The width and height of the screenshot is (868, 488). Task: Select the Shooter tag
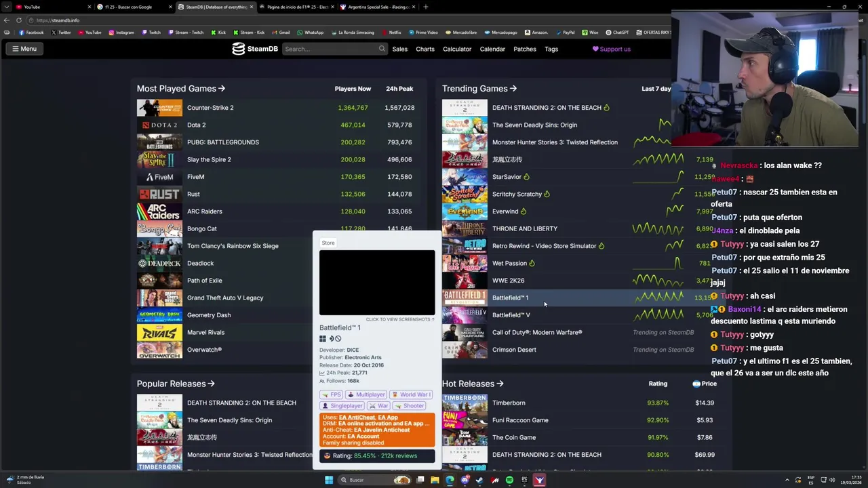click(410, 406)
